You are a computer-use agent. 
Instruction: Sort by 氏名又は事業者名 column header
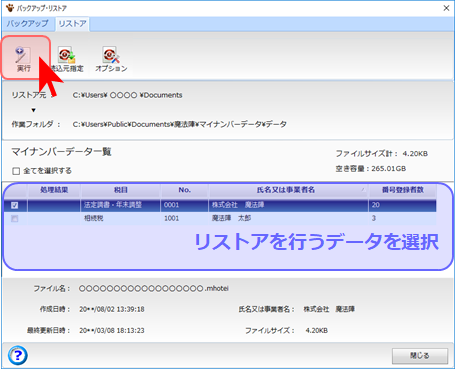coord(289,190)
